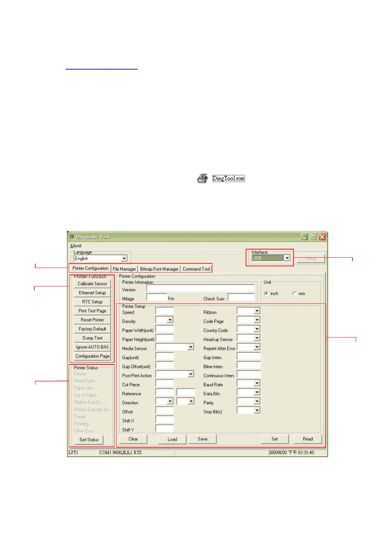Image resolution: width=392 pixels, height=555 pixels.
Task: Select the mm unit radio button
Action: tap(294, 293)
